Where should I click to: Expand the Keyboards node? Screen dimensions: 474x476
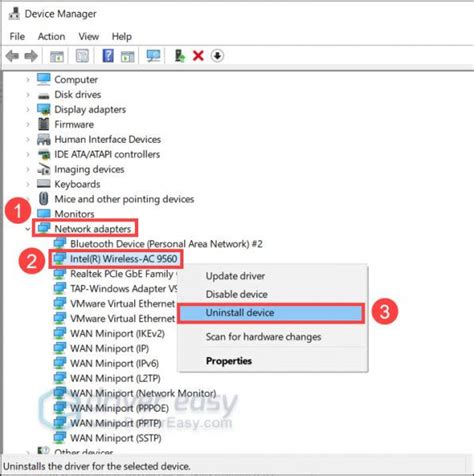(x=28, y=184)
